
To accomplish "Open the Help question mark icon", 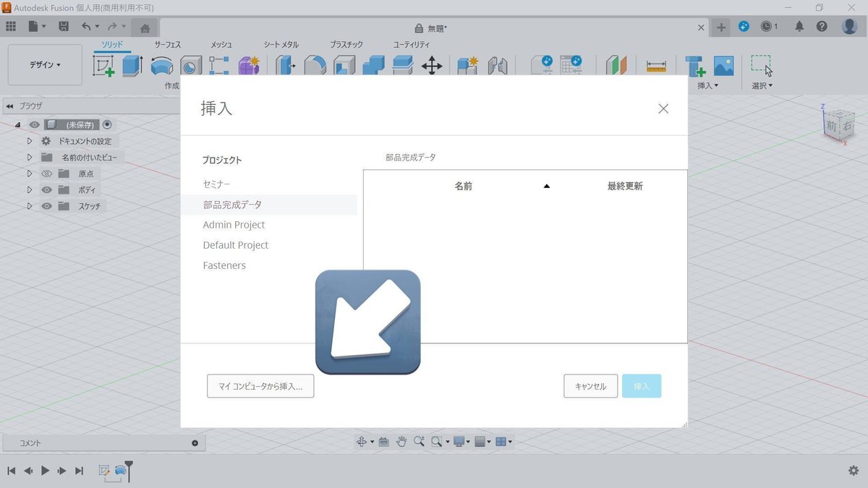I will pos(822,27).
